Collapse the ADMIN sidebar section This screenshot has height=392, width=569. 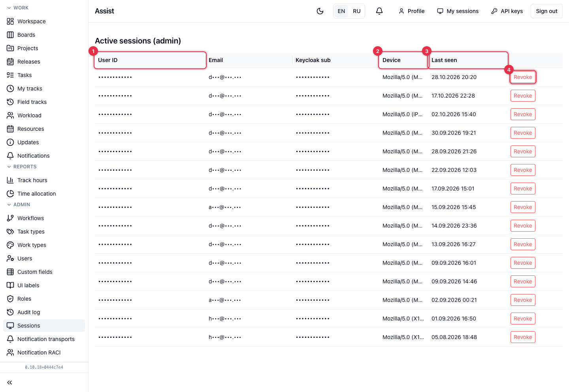tap(19, 205)
